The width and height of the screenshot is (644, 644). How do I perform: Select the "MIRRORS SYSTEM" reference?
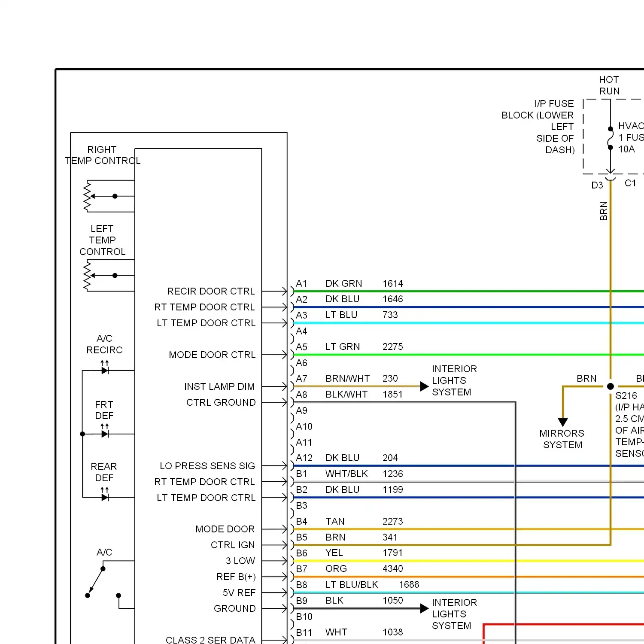point(562,439)
